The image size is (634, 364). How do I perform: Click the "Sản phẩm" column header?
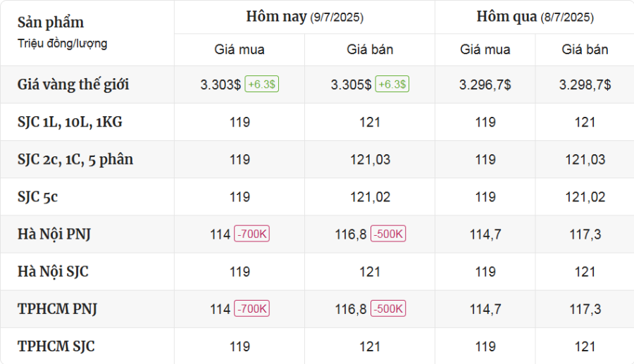click(x=51, y=21)
